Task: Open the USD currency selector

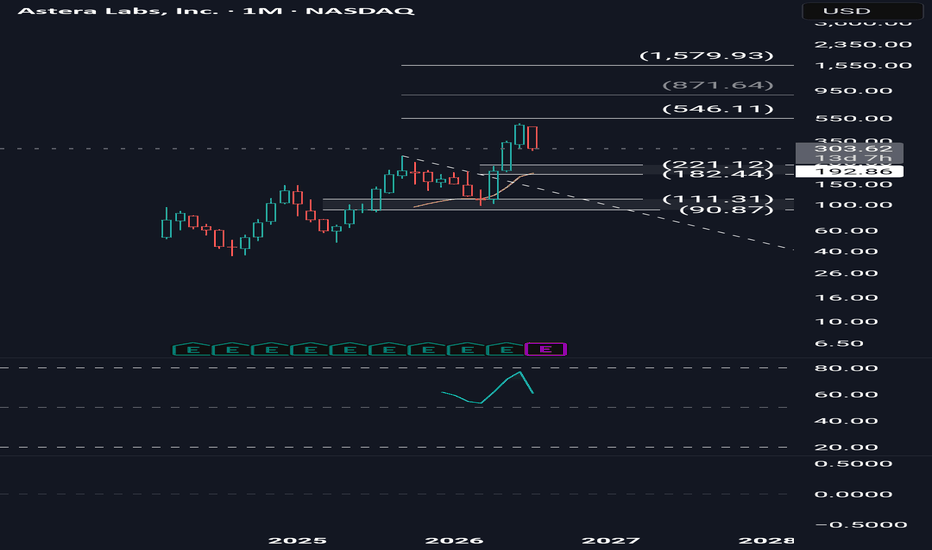Action: [x=862, y=11]
